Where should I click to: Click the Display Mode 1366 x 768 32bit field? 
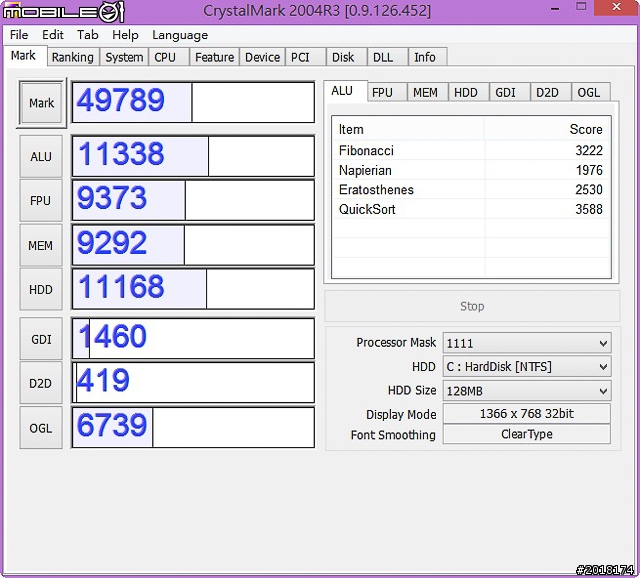[527, 413]
